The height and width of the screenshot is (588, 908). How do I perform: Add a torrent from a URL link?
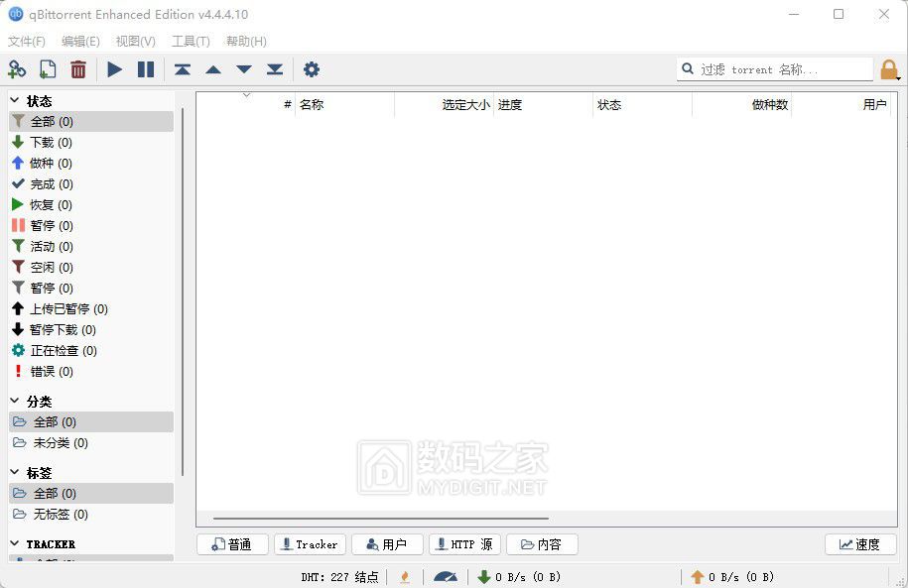(17, 69)
